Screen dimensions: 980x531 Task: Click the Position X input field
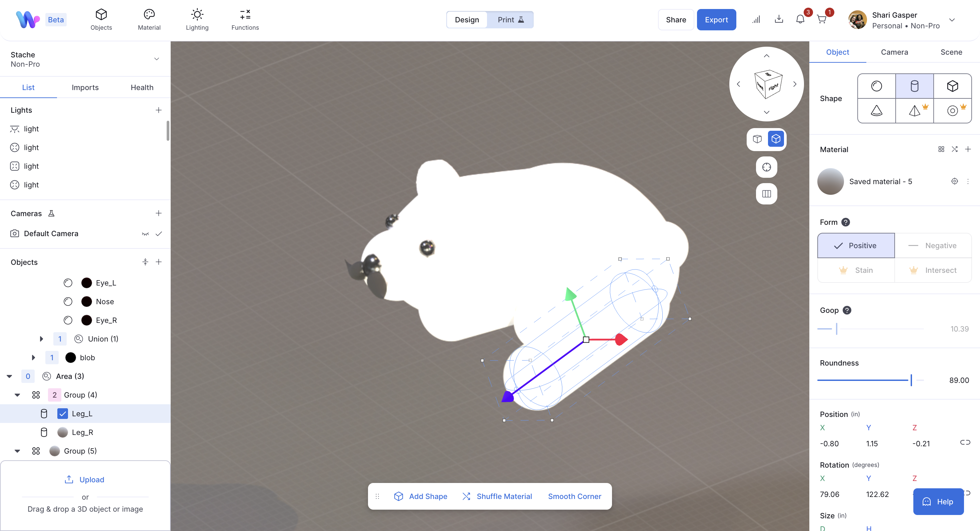tap(829, 444)
